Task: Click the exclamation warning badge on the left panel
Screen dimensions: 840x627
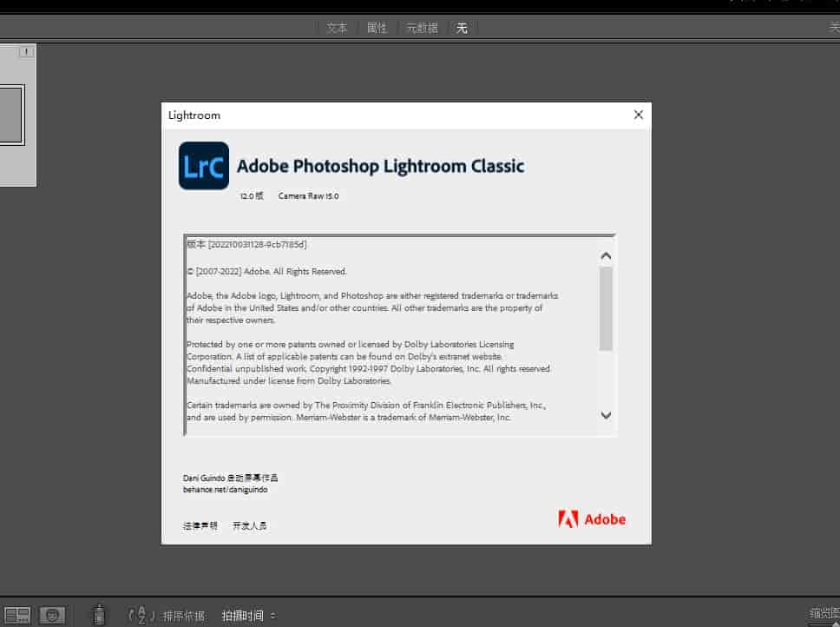Action: pos(27,52)
